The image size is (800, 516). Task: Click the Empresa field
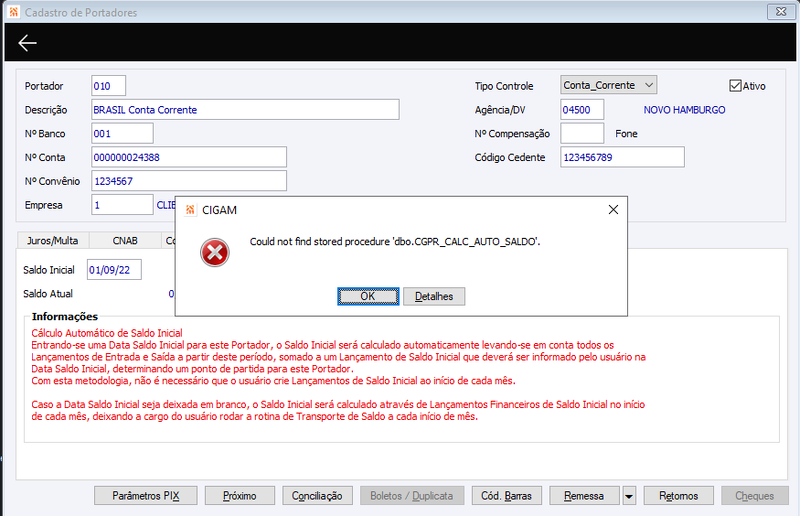click(x=122, y=205)
